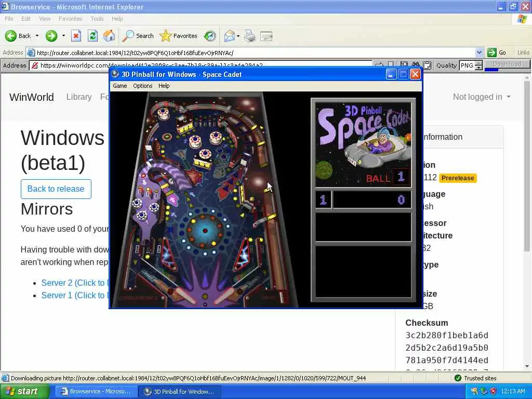532x399 pixels.
Task: Switch to Browservice taskbar button
Action: [x=96, y=392]
